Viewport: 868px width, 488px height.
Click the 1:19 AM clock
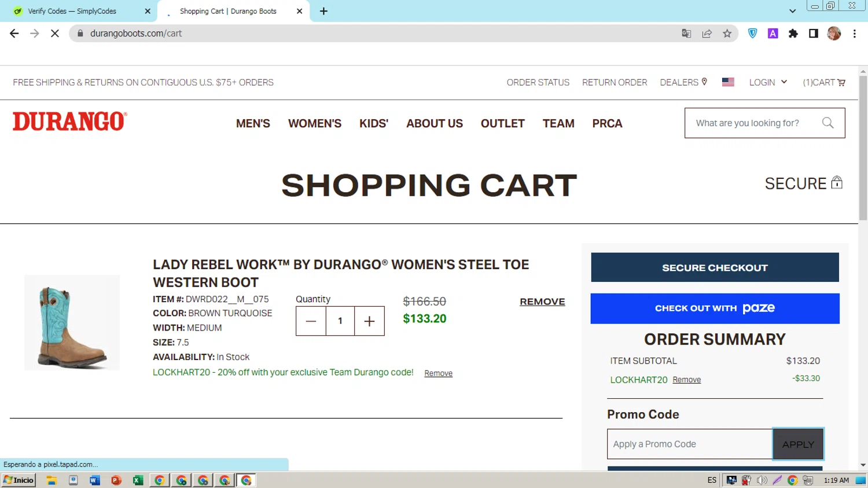836,480
